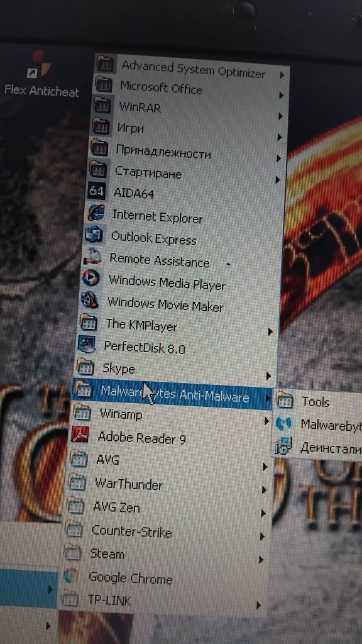Click the Google Chrome icon
Image resolution: width=362 pixels, height=644 pixels.
[72, 575]
